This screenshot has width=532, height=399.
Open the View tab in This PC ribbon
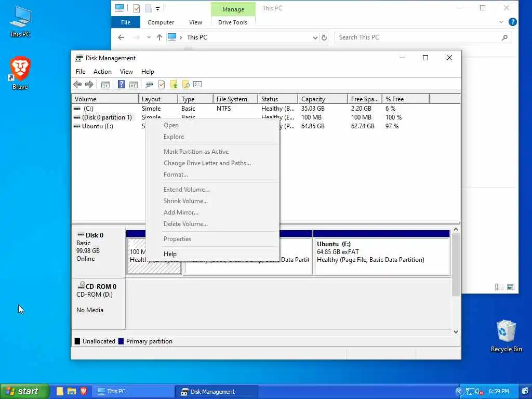pyautogui.click(x=195, y=22)
